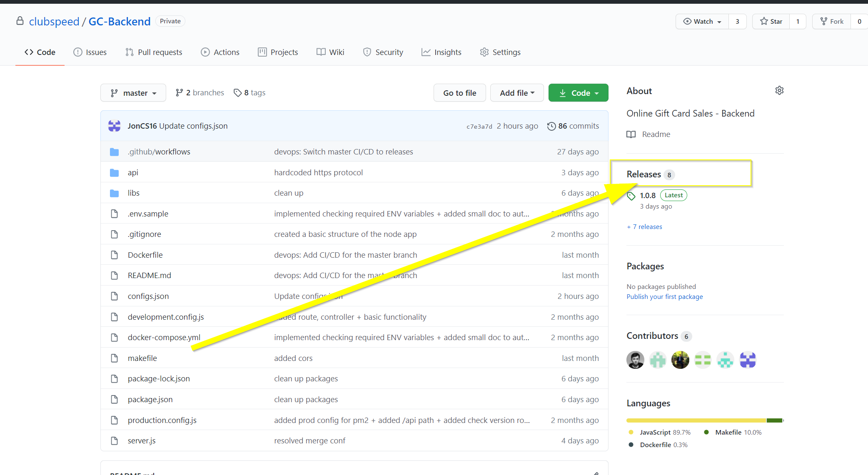
Task: View the 8 tags list
Action: coord(249,93)
